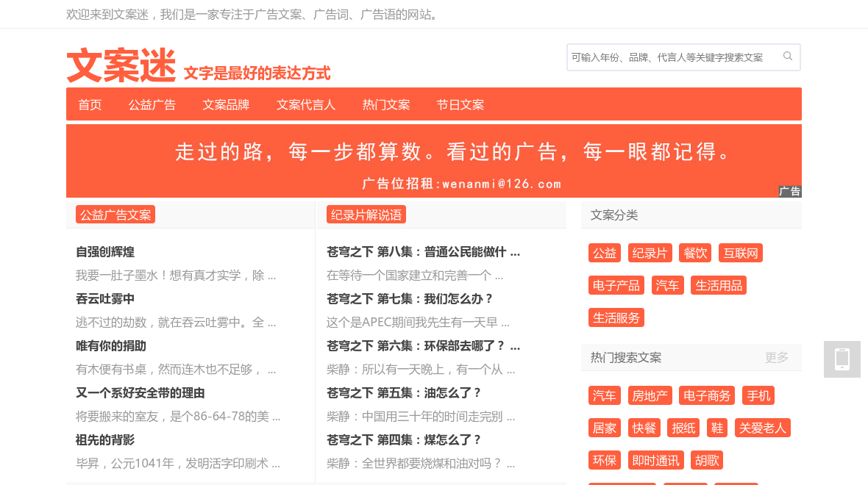The image size is (868, 485).
Task: Select the 互联网 category tag
Action: tap(741, 253)
